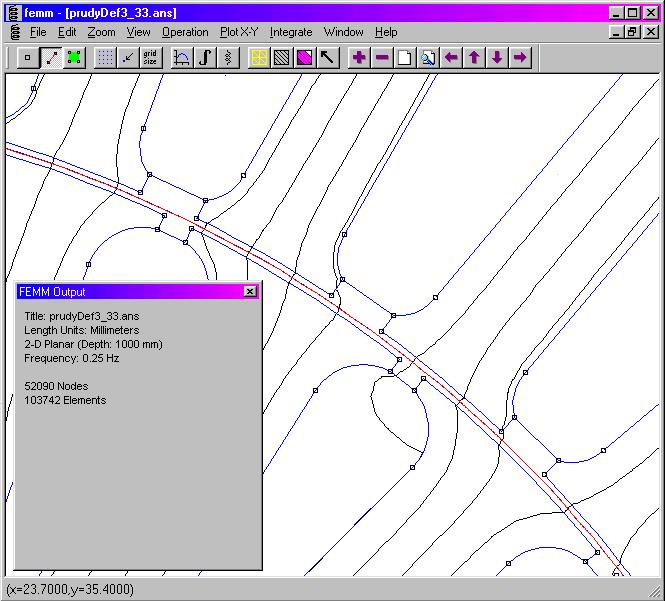This screenshot has width=665, height=601.
Task: Click the integral tool icon
Action: 205,57
